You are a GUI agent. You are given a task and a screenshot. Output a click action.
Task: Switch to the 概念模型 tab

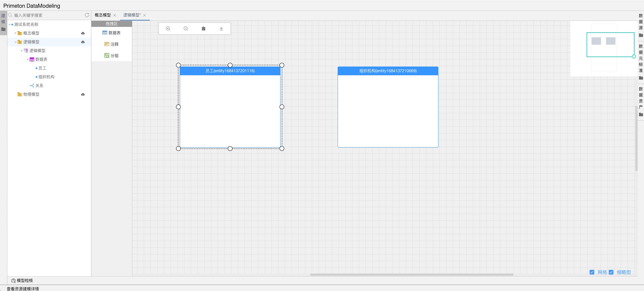(x=102, y=15)
